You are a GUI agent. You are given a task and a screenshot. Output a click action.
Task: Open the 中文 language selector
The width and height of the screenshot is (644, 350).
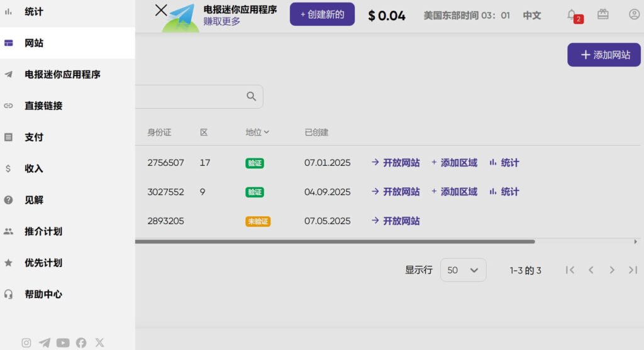pyautogui.click(x=532, y=16)
